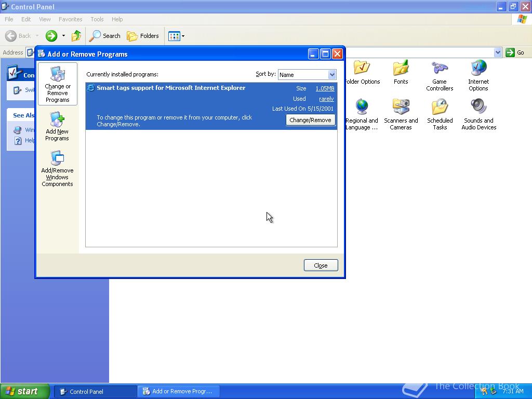Click the Back toolbar button
532x399 pixels.
18,36
